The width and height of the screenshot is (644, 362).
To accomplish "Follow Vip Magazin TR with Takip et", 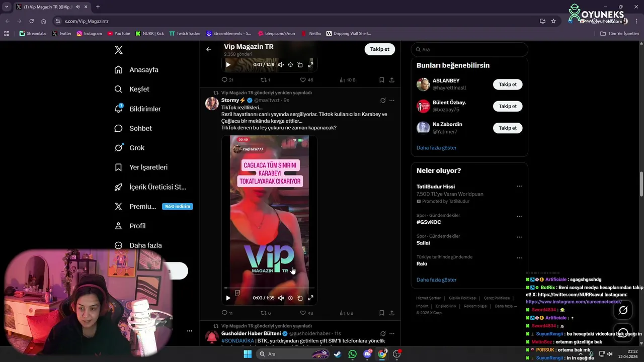I will pos(380,49).
